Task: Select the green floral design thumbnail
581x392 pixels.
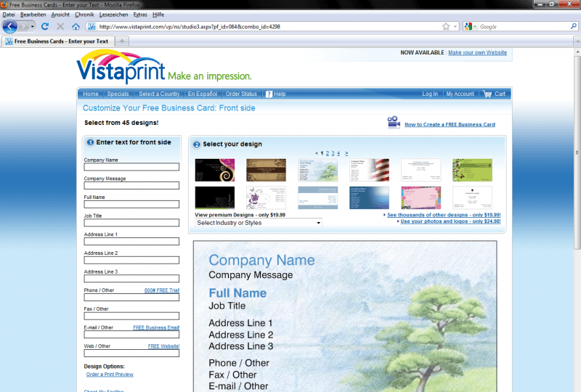Action: [473, 170]
